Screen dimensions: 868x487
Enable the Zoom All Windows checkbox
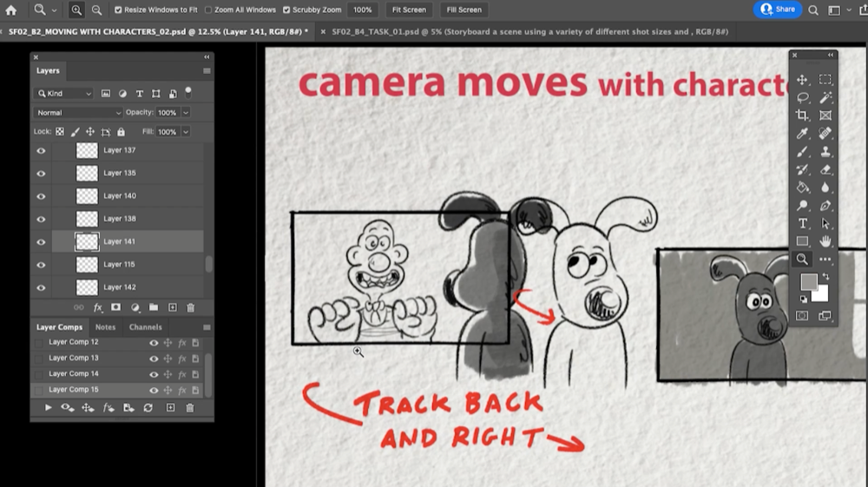click(x=208, y=10)
